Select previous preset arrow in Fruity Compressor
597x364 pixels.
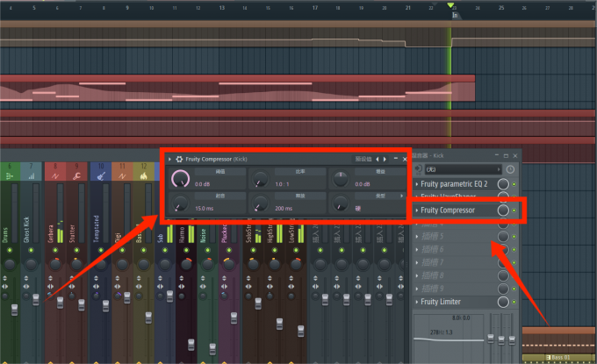[378, 159]
